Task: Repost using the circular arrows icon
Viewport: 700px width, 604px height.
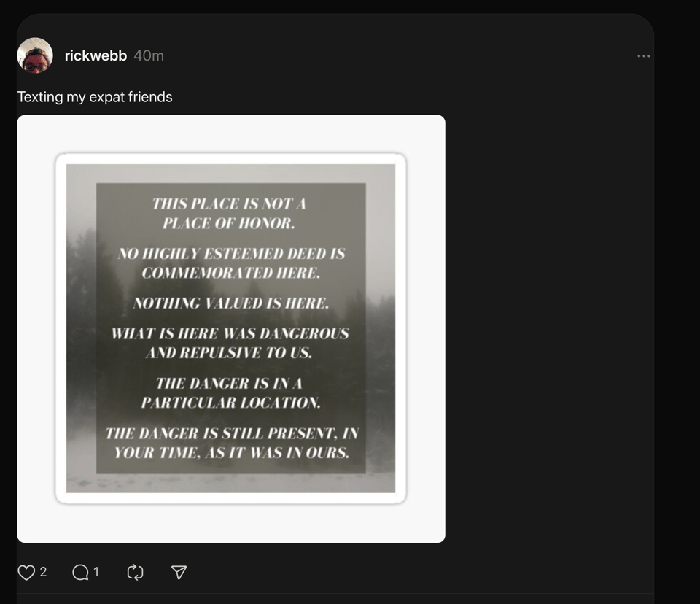Action: tap(136, 573)
